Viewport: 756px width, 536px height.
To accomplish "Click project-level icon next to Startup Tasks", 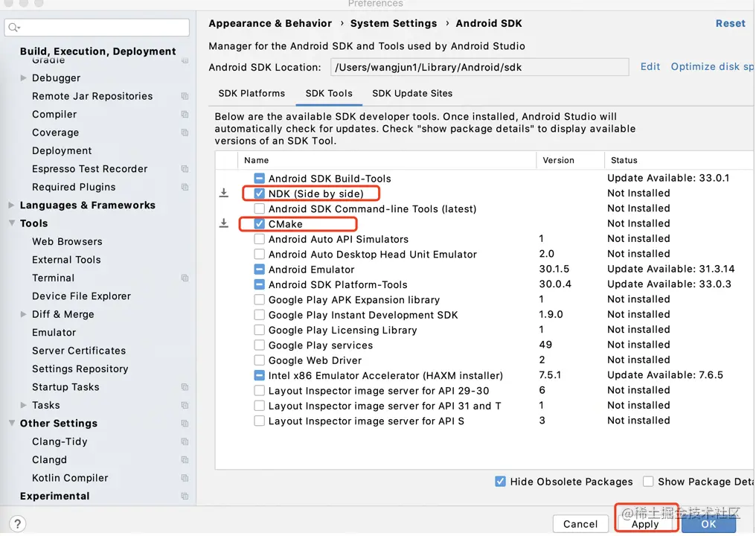I will (x=185, y=387).
